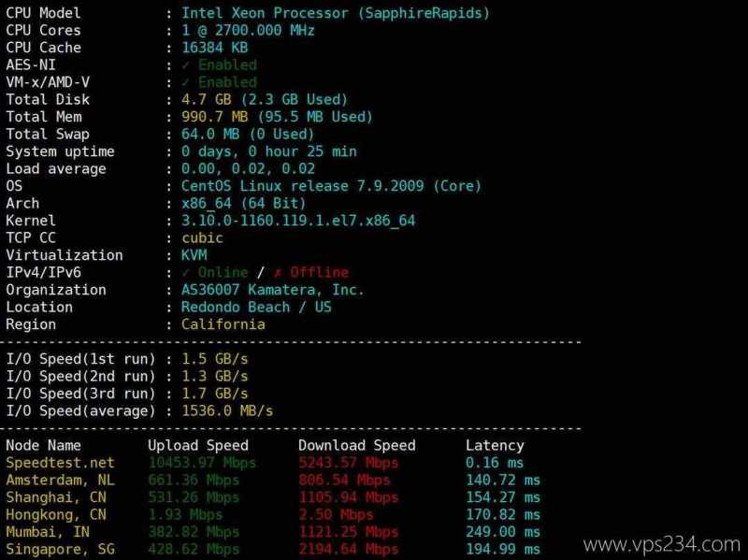Click the Download Speed column header
Image resolution: width=748 pixels, height=560 pixels.
click(357, 446)
